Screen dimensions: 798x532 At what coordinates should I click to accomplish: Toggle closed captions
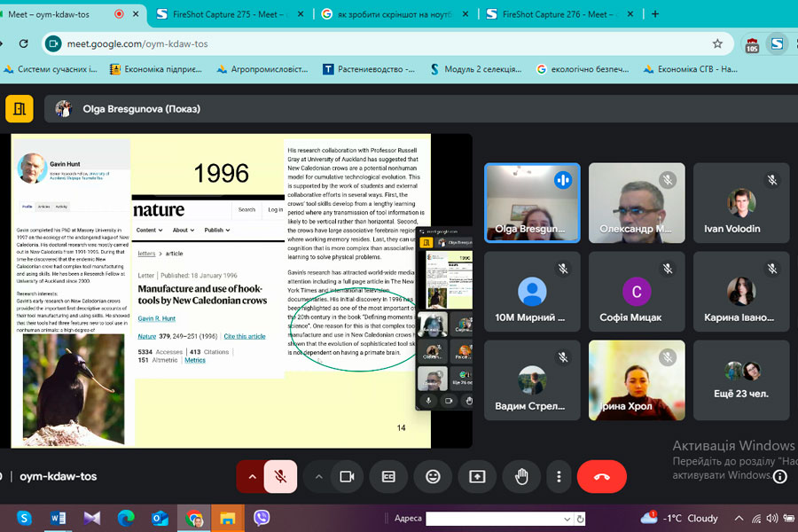(x=388, y=476)
